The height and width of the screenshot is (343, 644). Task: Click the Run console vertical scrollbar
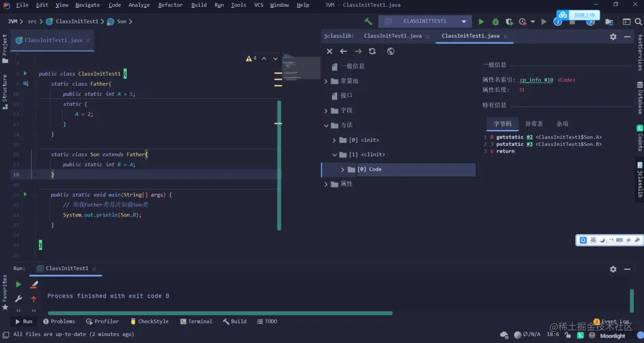point(632,301)
